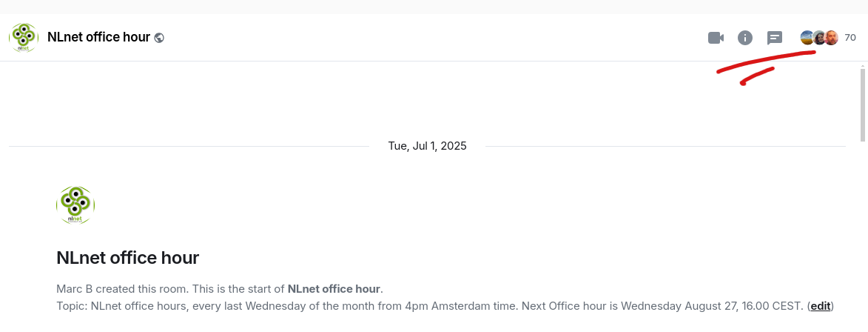Click the Tue, Jul 1, 2025 date separator

pyautogui.click(x=428, y=146)
